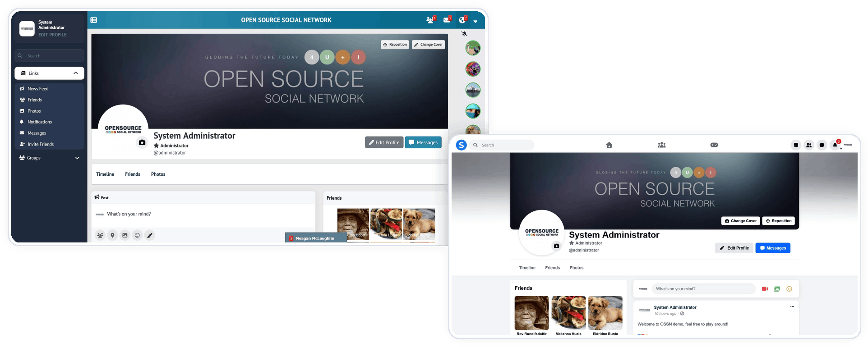Viewport: 868px width, 347px height.
Task: Expand the caret dropdown in the dark theme top bar
Action: point(475,21)
